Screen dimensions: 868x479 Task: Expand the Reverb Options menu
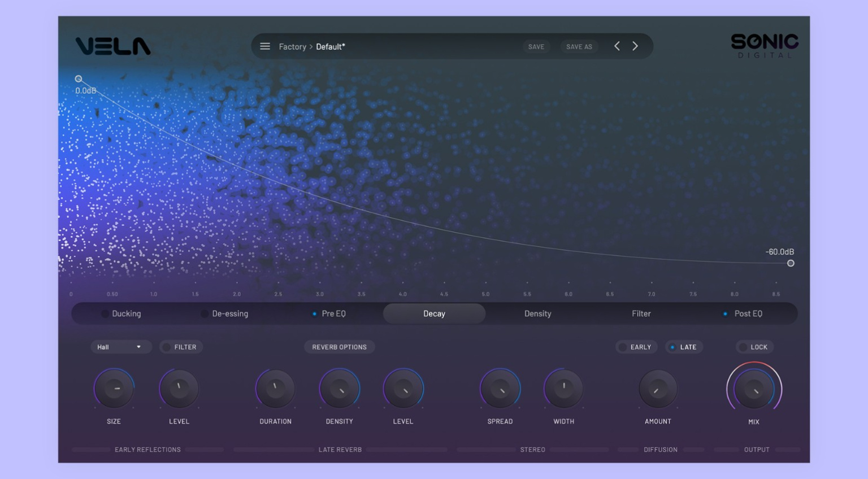point(339,347)
